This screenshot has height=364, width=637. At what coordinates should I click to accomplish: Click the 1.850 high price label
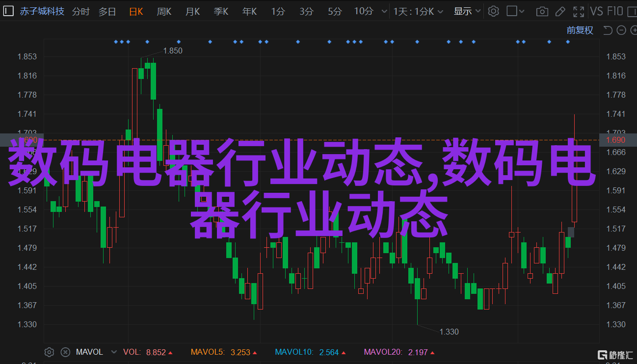tap(173, 51)
